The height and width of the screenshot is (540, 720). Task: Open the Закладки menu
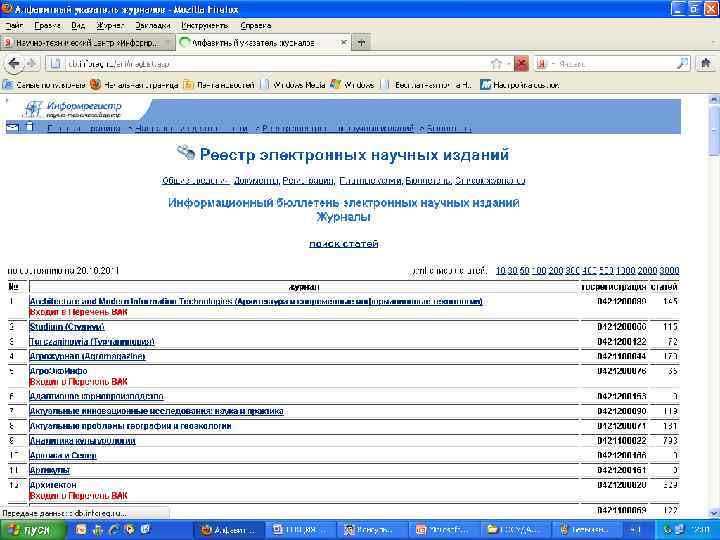tap(153, 26)
